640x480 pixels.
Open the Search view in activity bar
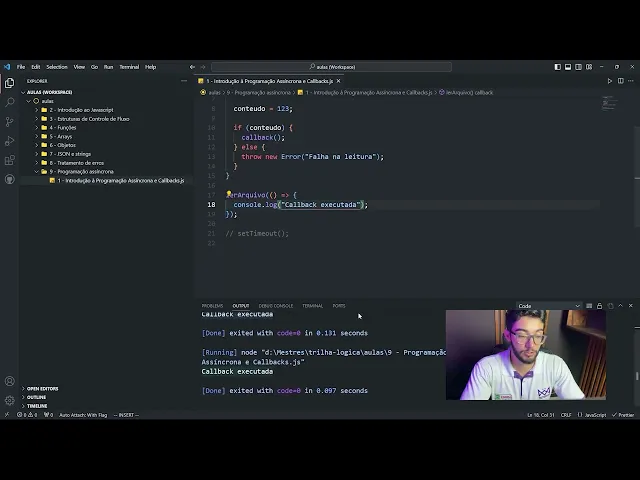point(9,102)
